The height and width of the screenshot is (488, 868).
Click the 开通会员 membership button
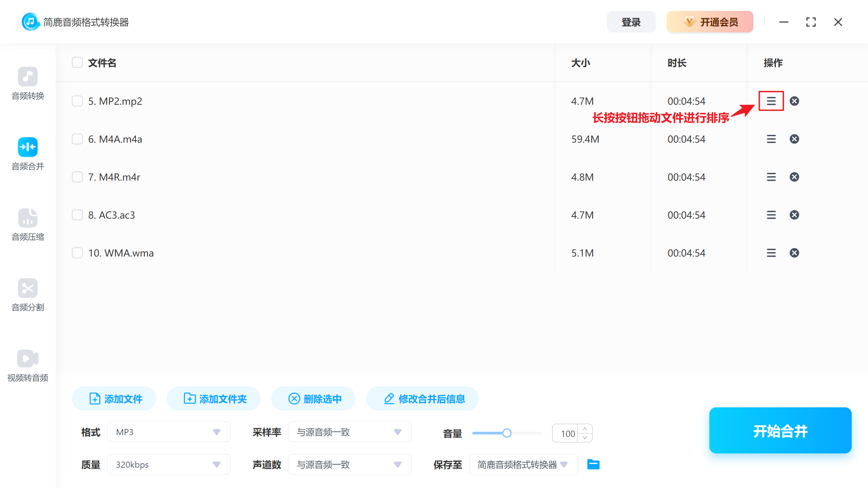(x=710, y=22)
